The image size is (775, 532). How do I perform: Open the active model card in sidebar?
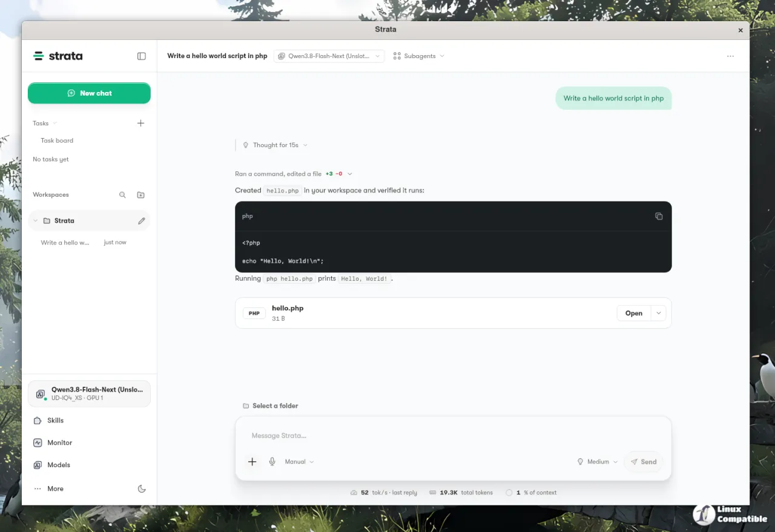pos(89,394)
